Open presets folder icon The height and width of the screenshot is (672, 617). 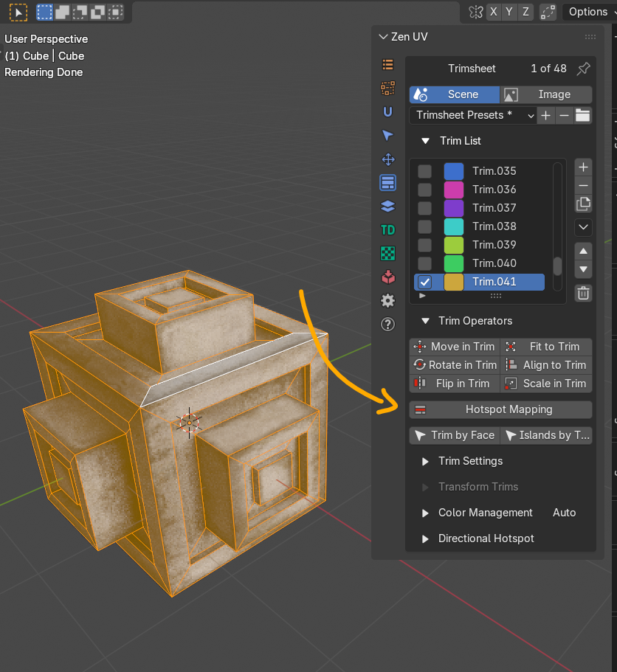pyautogui.click(x=583, y=116)
